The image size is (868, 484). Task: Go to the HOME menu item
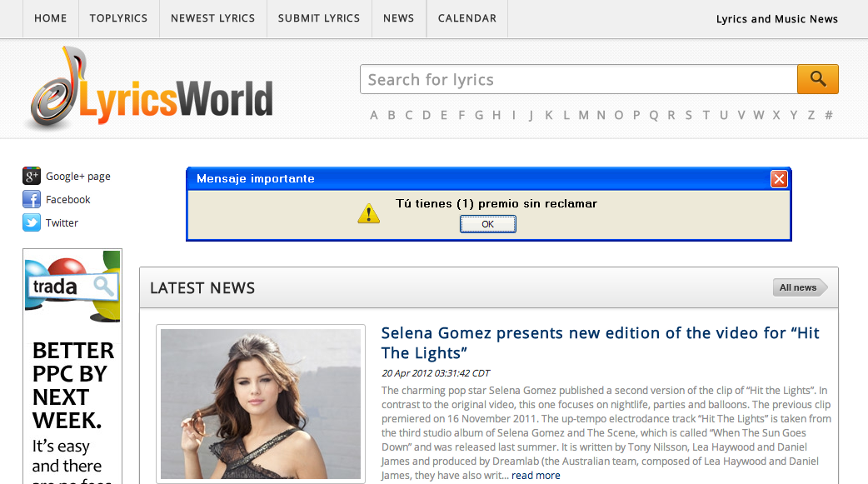click(50, 18)
